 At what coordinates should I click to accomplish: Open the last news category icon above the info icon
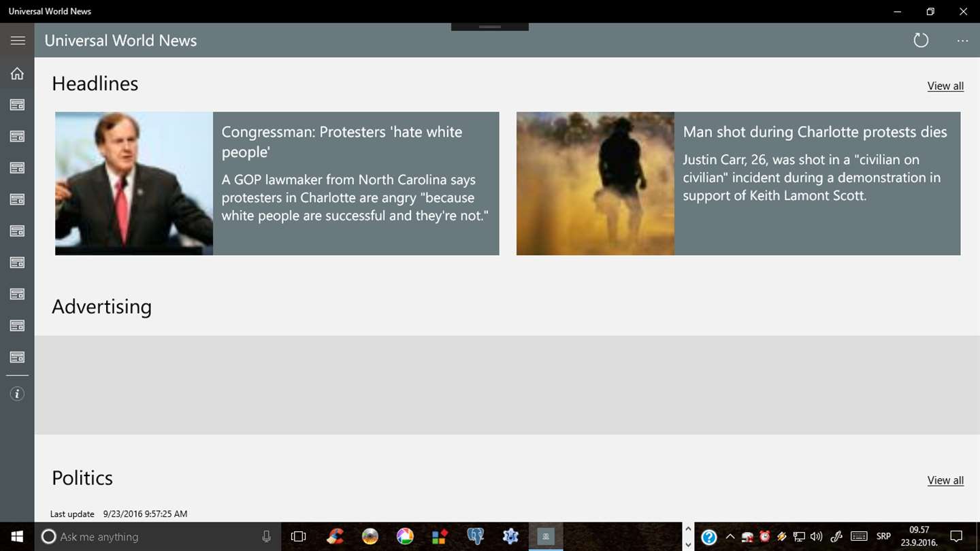coord(17,357)
